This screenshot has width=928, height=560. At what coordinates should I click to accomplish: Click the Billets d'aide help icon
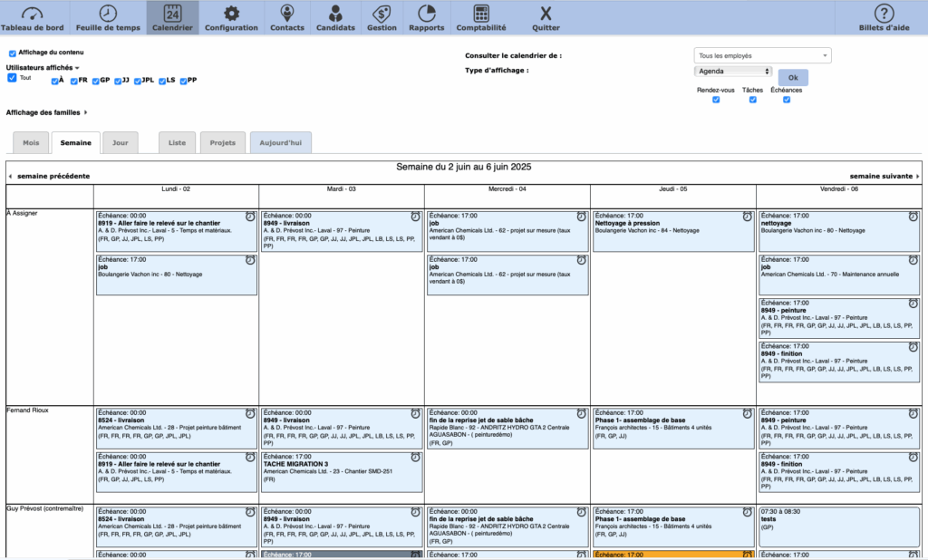[x=884, y=14]
